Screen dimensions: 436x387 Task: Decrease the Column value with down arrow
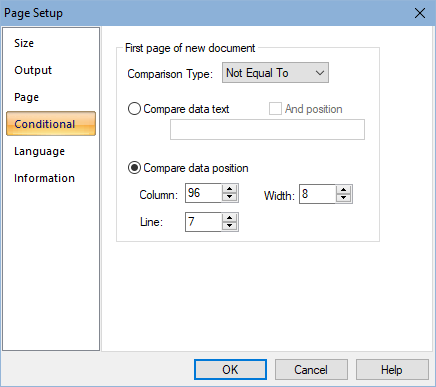(x=230, y=197)
